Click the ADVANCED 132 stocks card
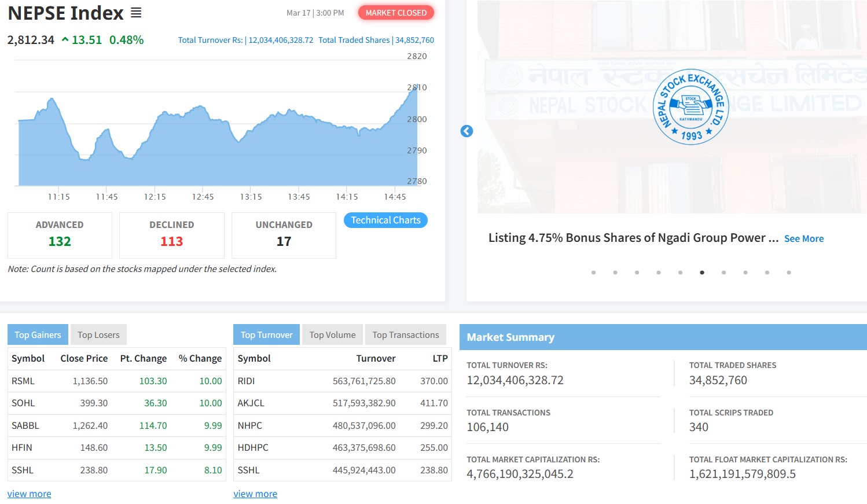 pos(60,235)
